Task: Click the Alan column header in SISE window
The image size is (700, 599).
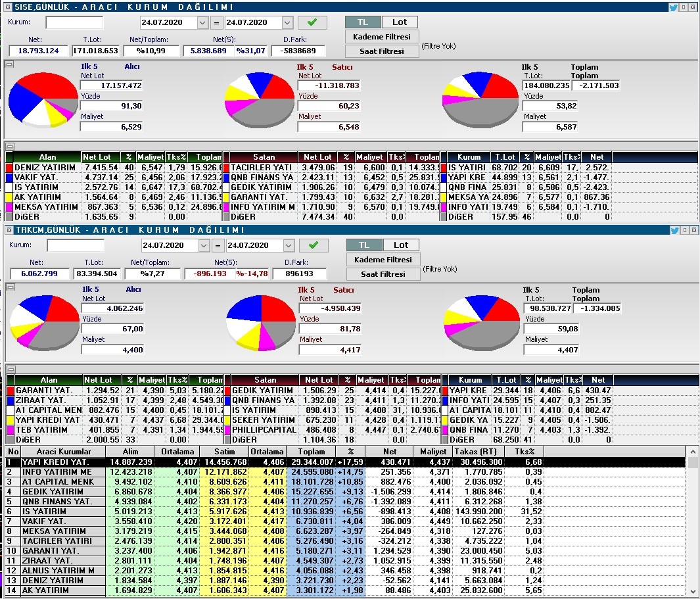Action: [47, 157]
